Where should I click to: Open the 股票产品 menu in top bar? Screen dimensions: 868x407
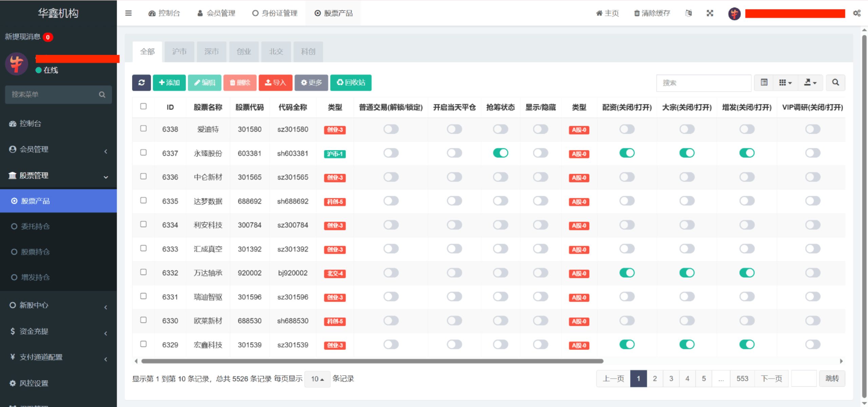(x=333, y=13)
